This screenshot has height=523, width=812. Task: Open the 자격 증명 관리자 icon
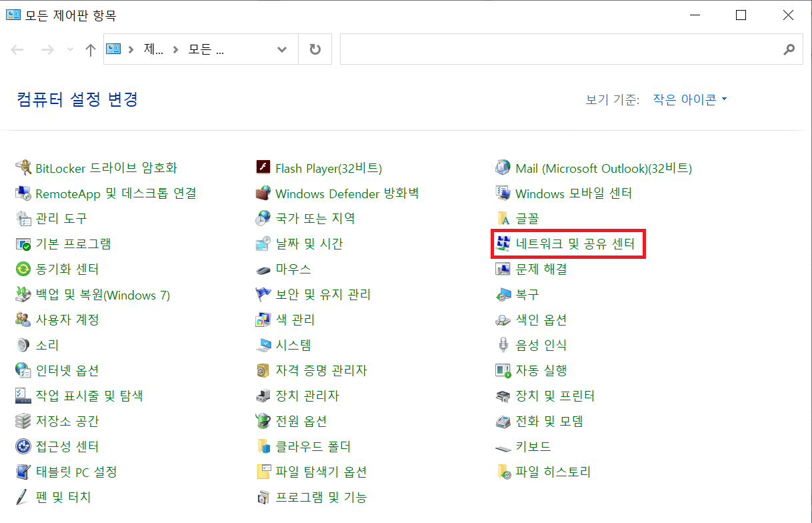coord(263,370)
